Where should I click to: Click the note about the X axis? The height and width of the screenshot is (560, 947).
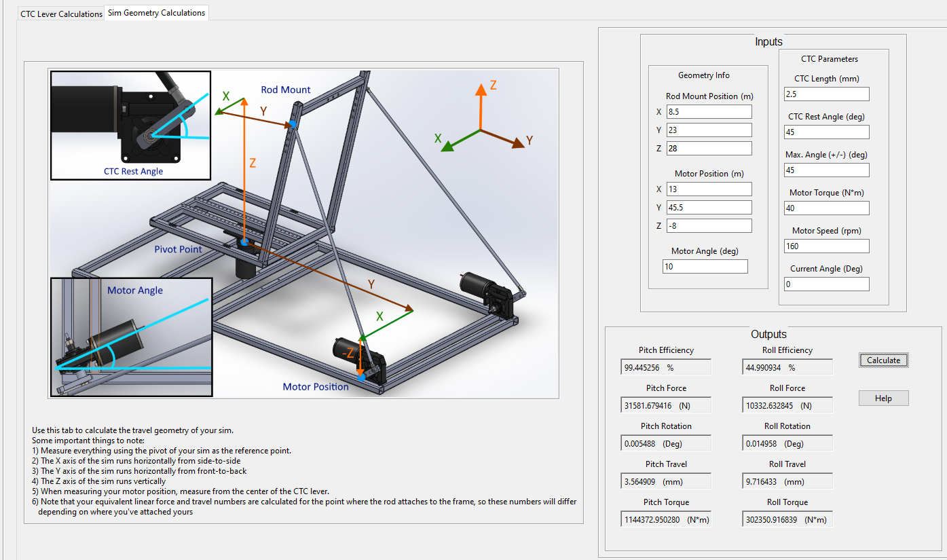[x=136, y=461]
